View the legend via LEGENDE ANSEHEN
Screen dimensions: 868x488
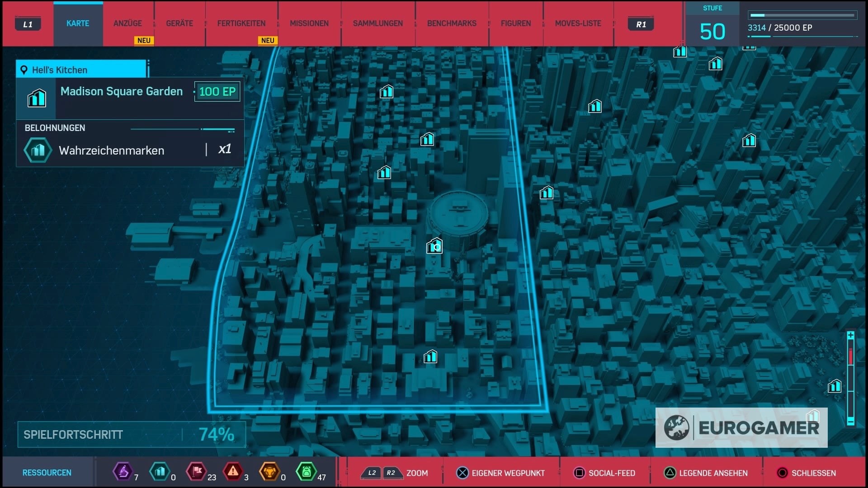[x=713, y=473]
